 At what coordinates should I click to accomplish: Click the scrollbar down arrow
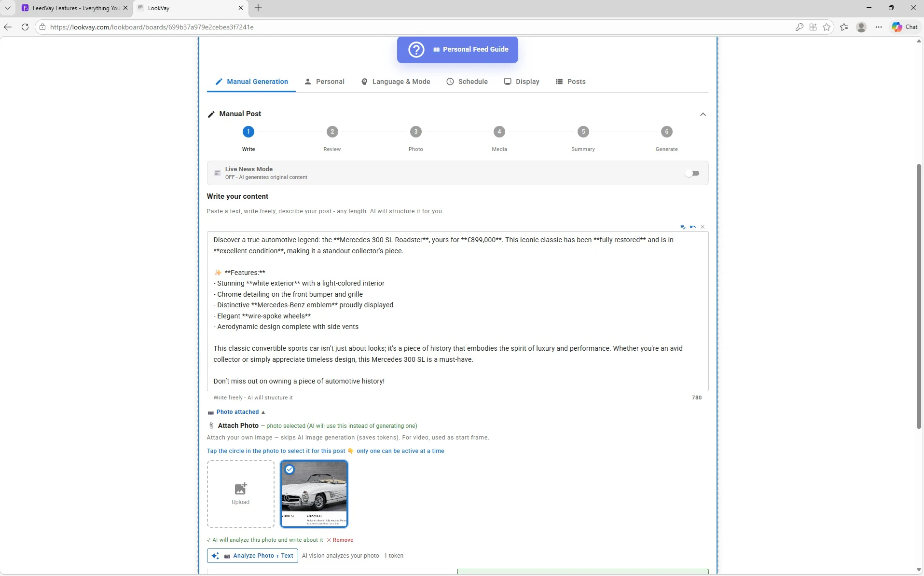(919, 570)
